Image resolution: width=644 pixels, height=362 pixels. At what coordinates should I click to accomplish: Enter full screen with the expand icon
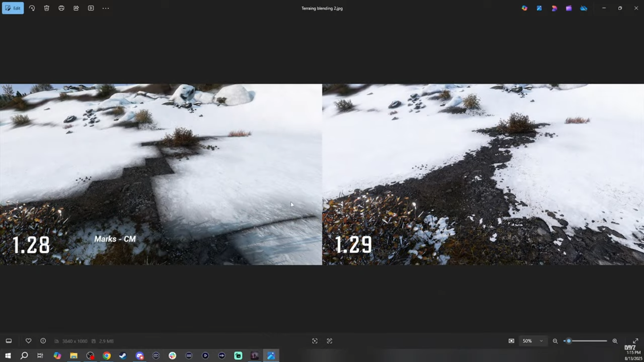[635, 341]
